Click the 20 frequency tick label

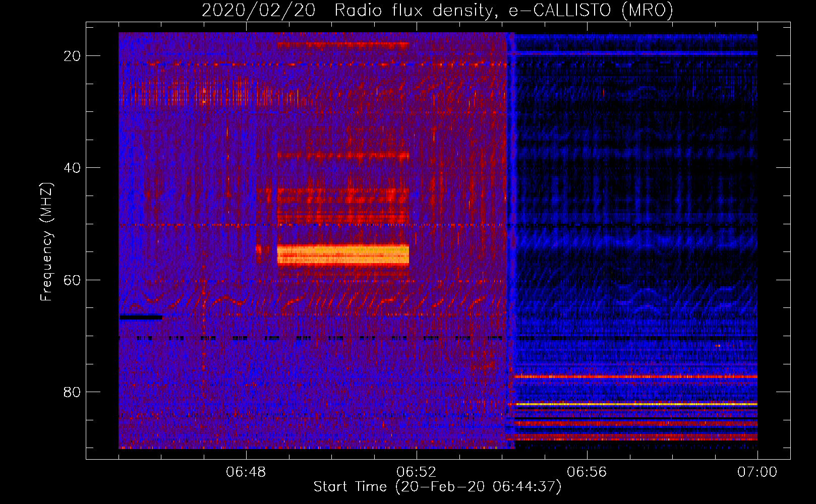click(72, 56)
